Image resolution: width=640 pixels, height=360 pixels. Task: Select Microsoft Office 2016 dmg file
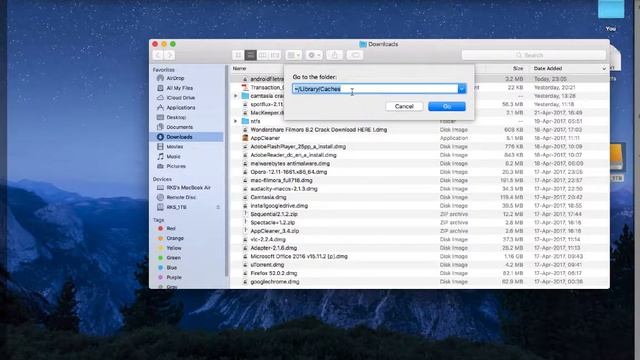pyautogui.click(x=420, y=256)
